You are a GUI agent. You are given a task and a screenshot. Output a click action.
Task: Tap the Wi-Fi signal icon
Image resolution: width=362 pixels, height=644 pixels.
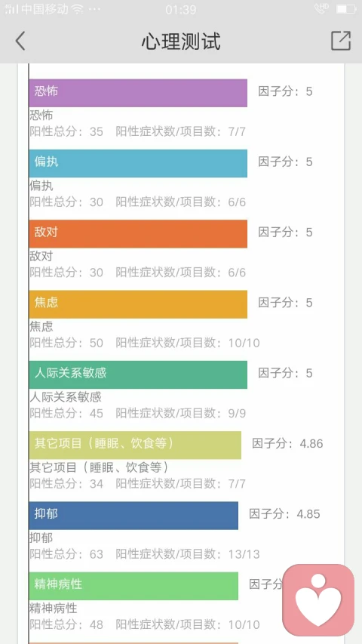coord(78,9)
